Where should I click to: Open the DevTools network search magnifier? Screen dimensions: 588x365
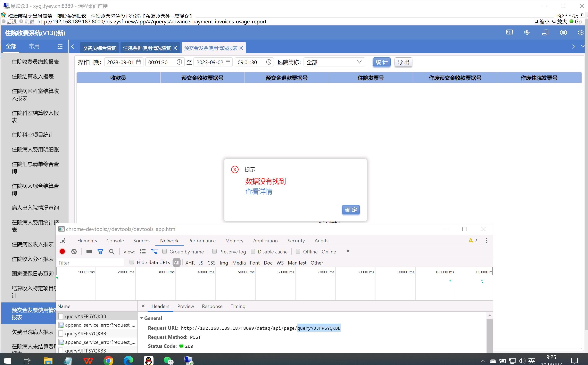tap(112, 252)
